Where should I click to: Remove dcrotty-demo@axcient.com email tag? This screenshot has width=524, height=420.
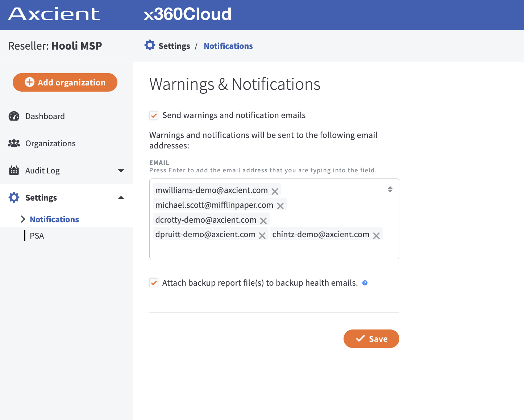tap(263, 220)
